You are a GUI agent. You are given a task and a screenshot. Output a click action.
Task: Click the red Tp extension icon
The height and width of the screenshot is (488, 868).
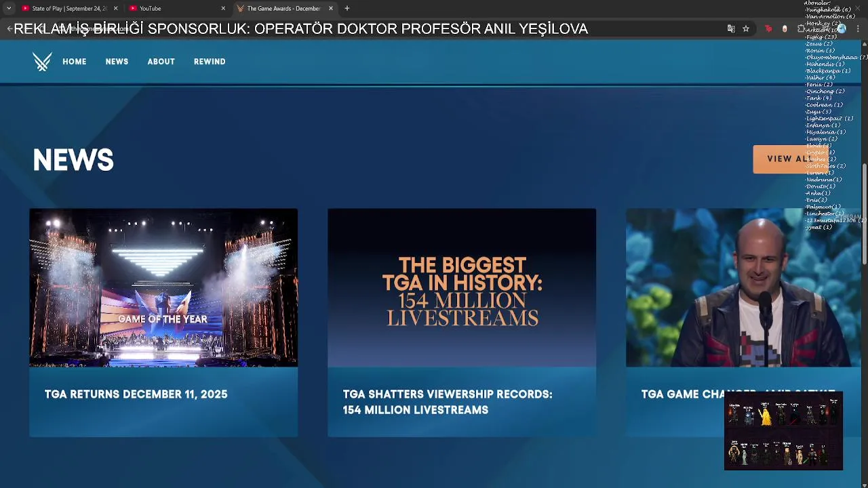click(x=768, y=28)
